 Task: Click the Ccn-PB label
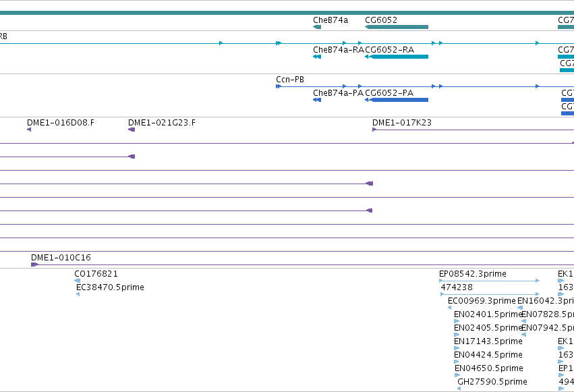pyautogui.click(x=290, y=80)
